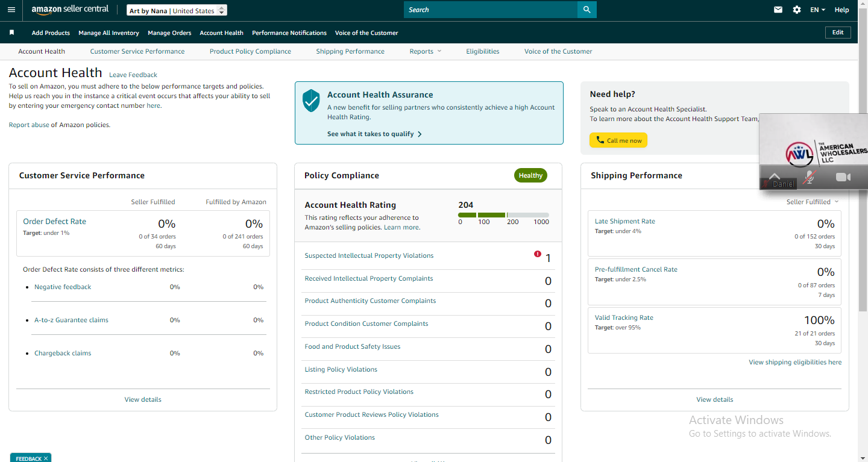Click the Amazon Seller Central logo
This screenshot has height=462, width=868.
click(70, 10)
